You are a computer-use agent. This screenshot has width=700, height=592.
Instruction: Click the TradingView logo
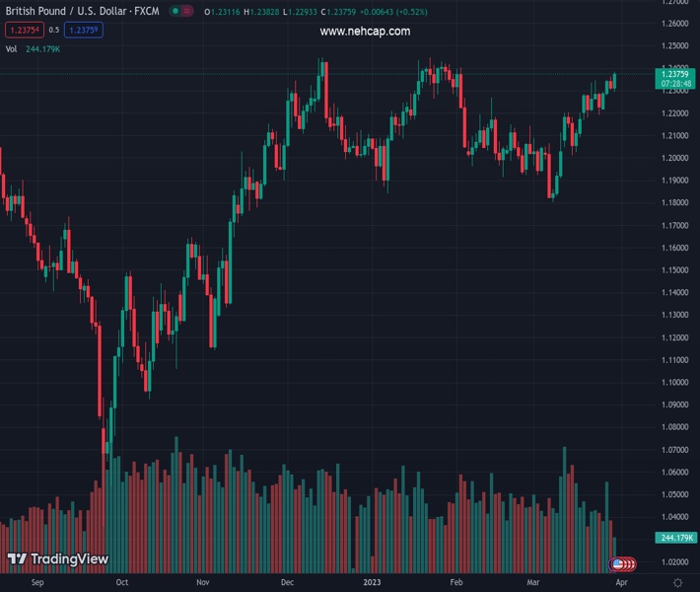click(x=57, y=559)
